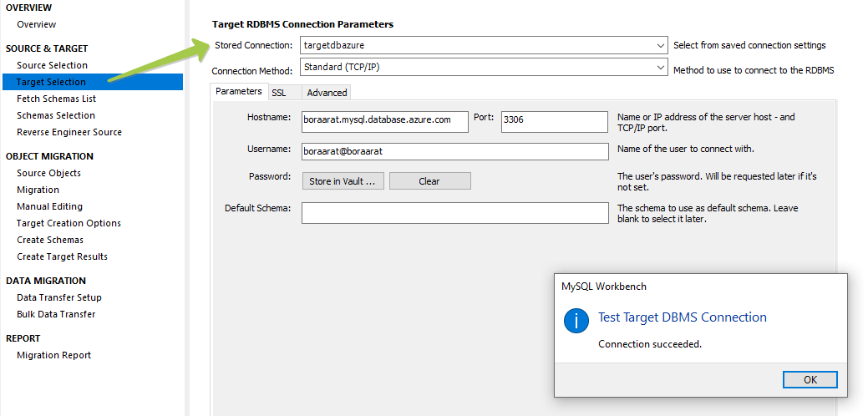Click the Username input field
868x416 pixels.
(x=455, y=151)
